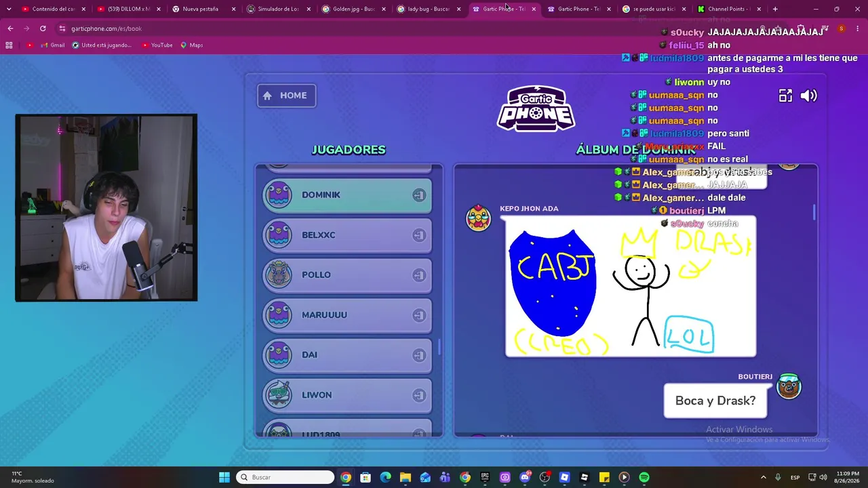Image resolution: width=868 pixels, height=488 pixels.
Task: Switch to the "Golden jpg" search tab
Action: 353,9
